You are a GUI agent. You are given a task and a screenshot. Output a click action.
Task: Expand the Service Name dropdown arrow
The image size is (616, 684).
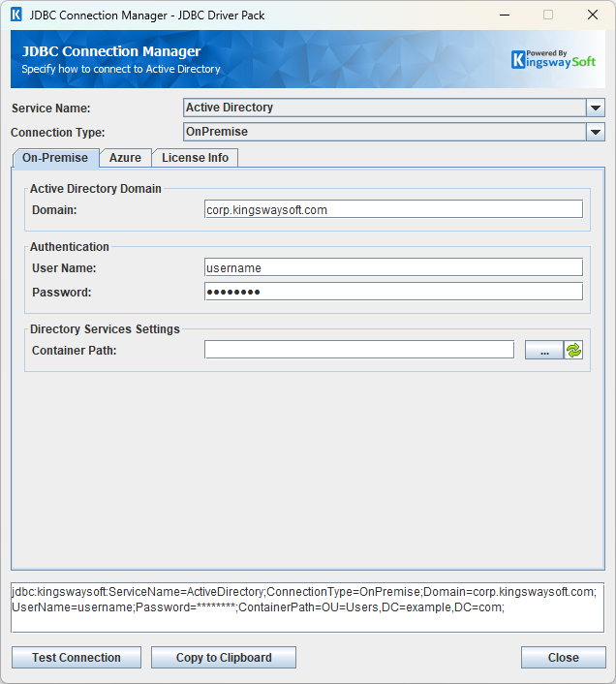coord(596,109)
